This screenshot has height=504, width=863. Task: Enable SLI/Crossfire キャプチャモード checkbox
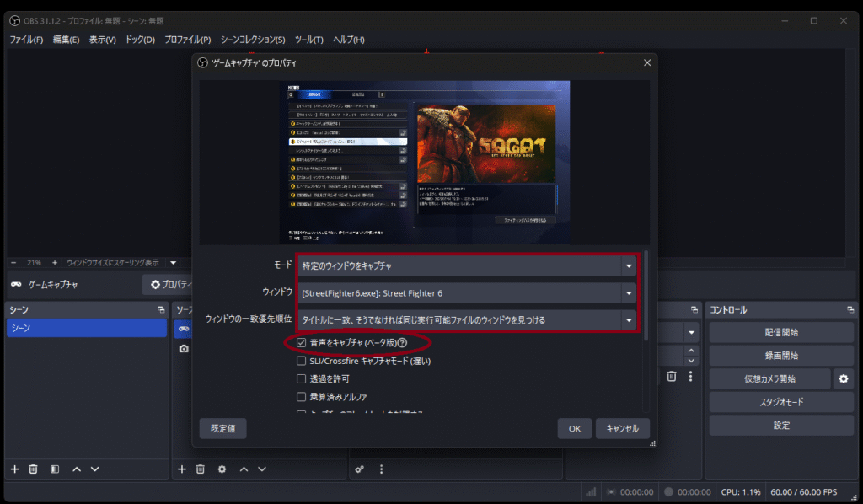pyautogui.click(x=301, y=361)
